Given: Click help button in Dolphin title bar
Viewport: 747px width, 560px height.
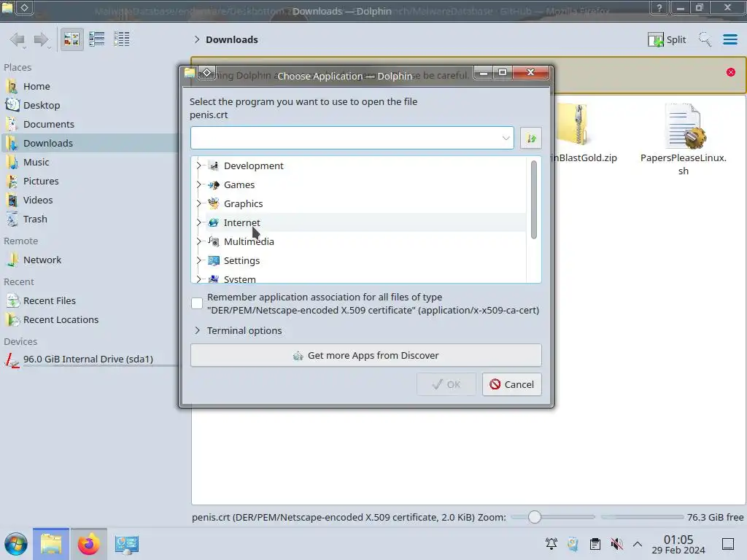Looking at the screenshot, I should click(x=659, y=7).
